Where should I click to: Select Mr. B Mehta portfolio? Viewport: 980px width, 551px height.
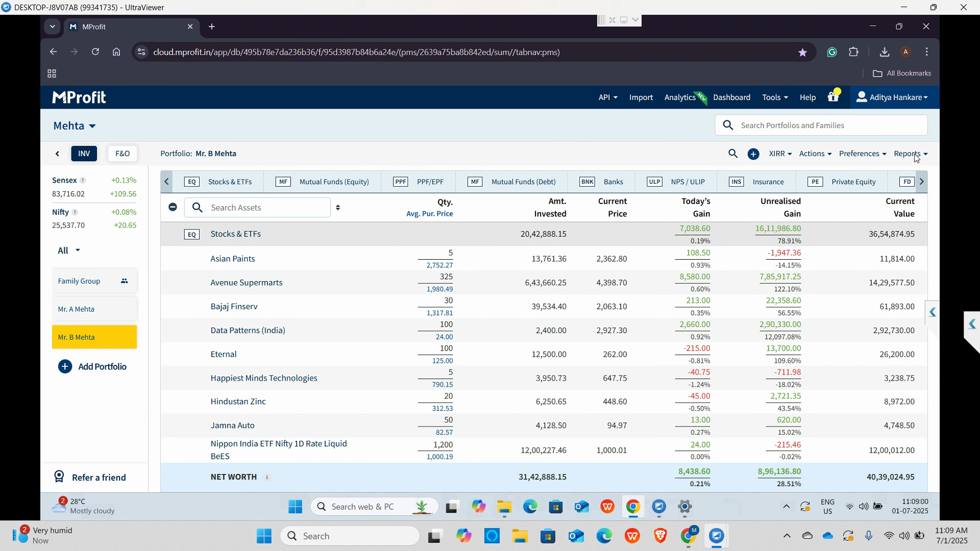pos(94,337)
